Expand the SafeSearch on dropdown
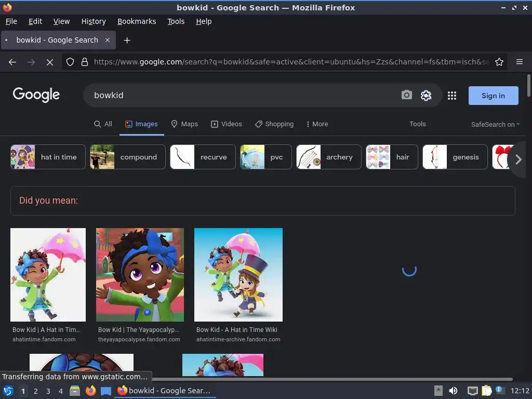Image resolution: width=532 pixels, height=399 pixels. 495,125
